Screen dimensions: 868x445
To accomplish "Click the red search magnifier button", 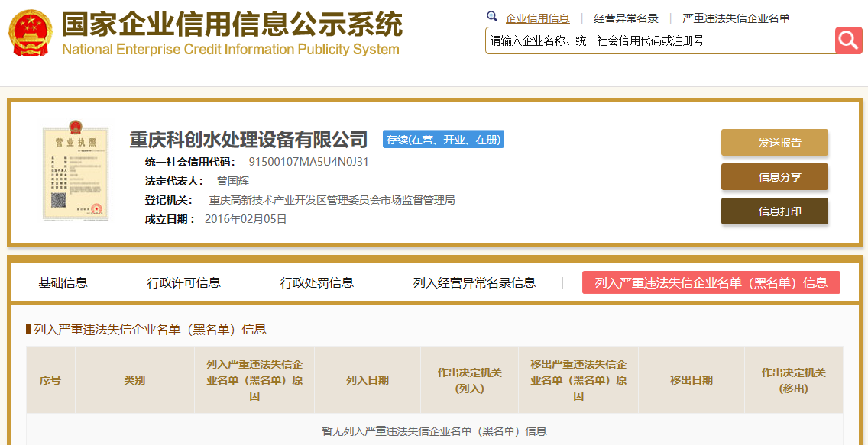I will click(849, 40).
